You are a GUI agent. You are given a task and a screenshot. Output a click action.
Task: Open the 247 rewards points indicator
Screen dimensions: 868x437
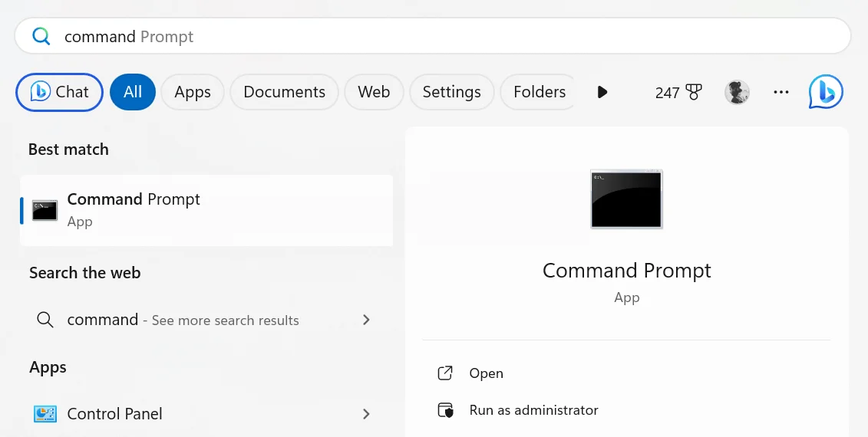(678, 92)
